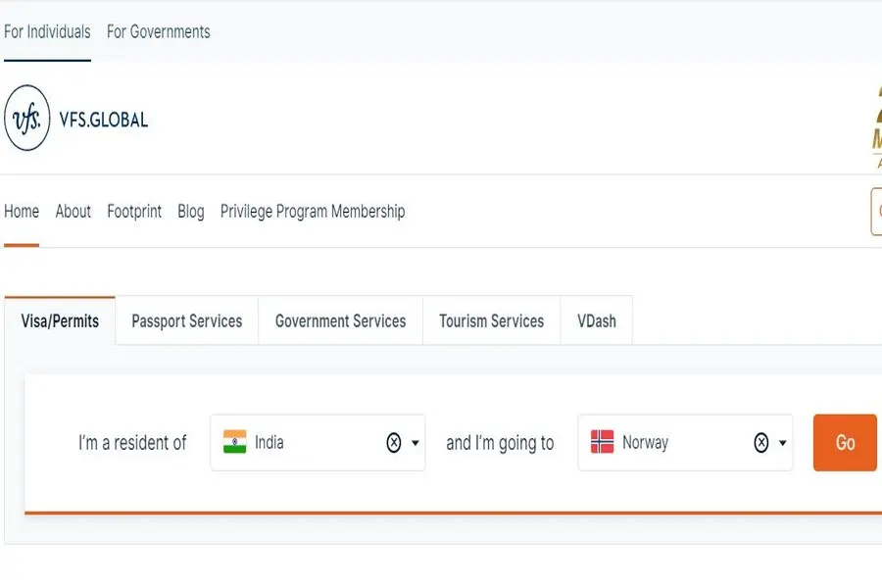
Task: Clear the Norway destination selection
Action: (x=761, y=443)
